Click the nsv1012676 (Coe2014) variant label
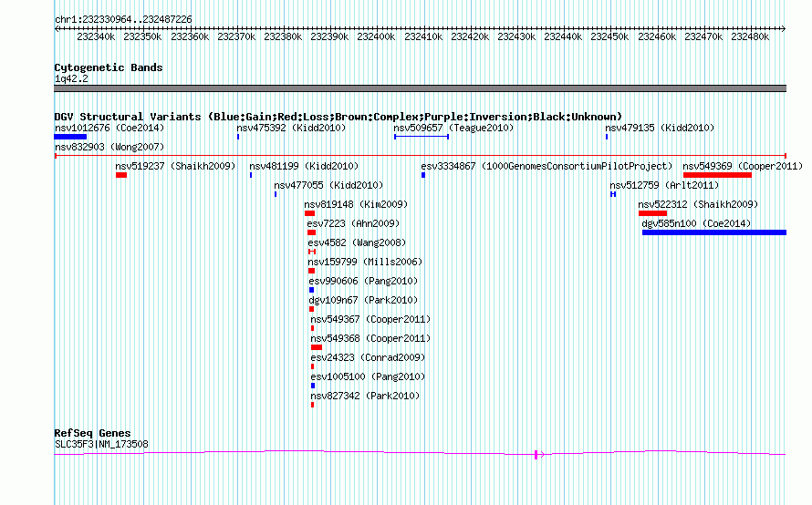Screen dimensions: 812x505 [109, 128]
